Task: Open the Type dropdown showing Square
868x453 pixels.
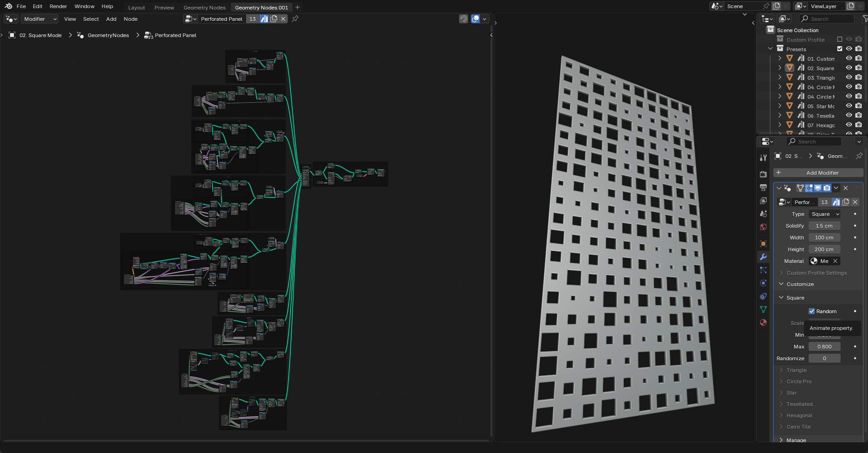Action: tap(824, 214)
